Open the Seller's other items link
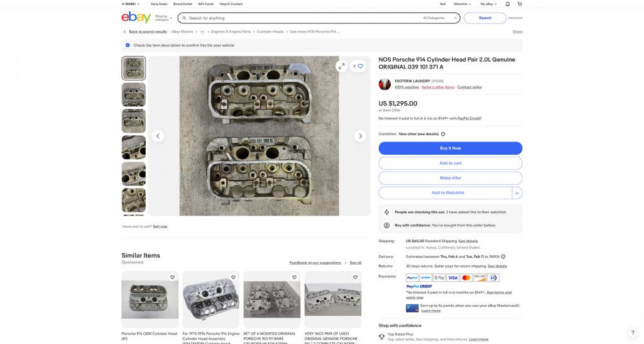644x344 pixels. 438,87
